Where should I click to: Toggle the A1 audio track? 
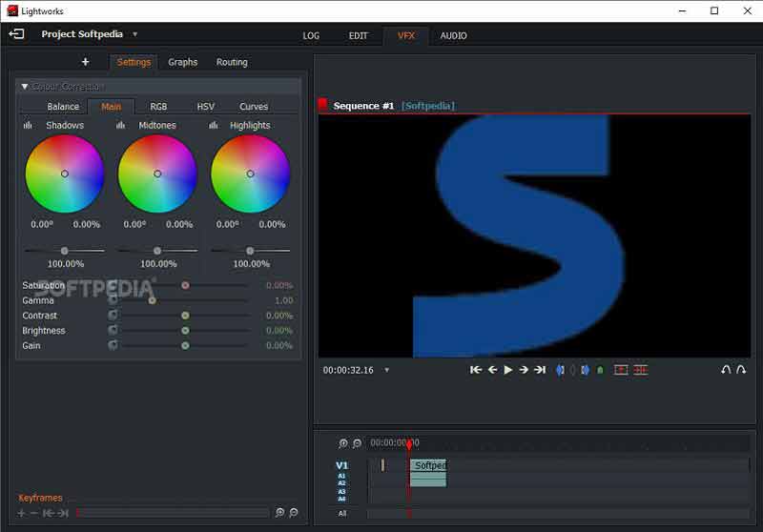coord(341,476)
